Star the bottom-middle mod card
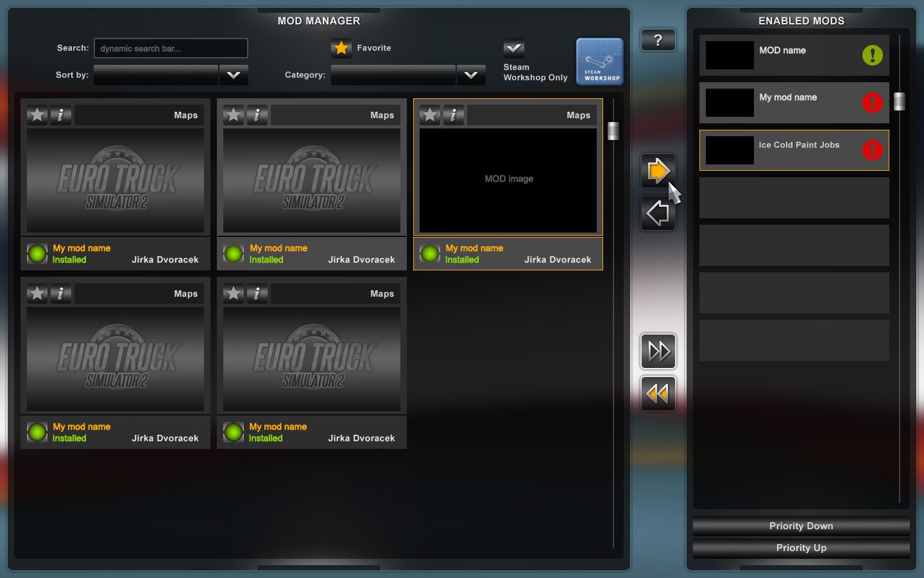 click(x=234, y=293)
